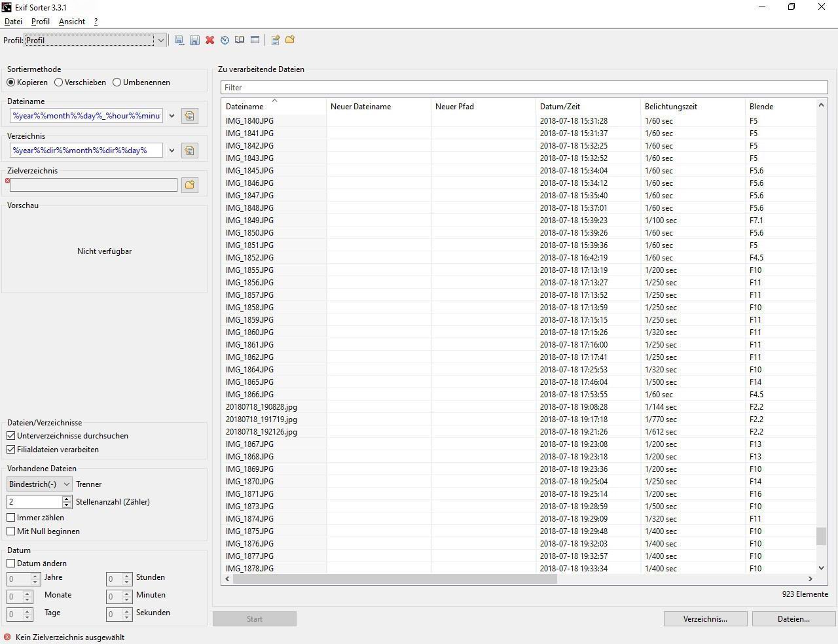The height and width of the screenshot is (644, 838).
Task: Click the add files icon in toolbar
Action: (275, 40)
